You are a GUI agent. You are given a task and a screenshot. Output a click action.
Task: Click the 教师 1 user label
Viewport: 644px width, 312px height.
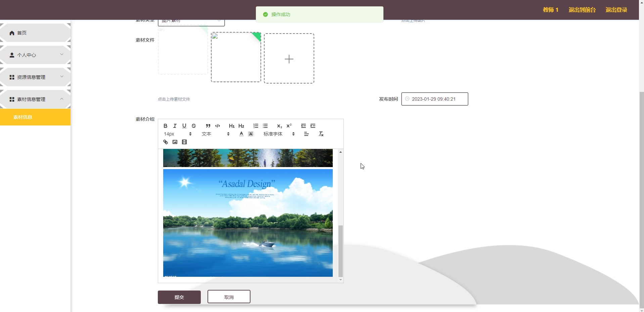coord(551,10)
